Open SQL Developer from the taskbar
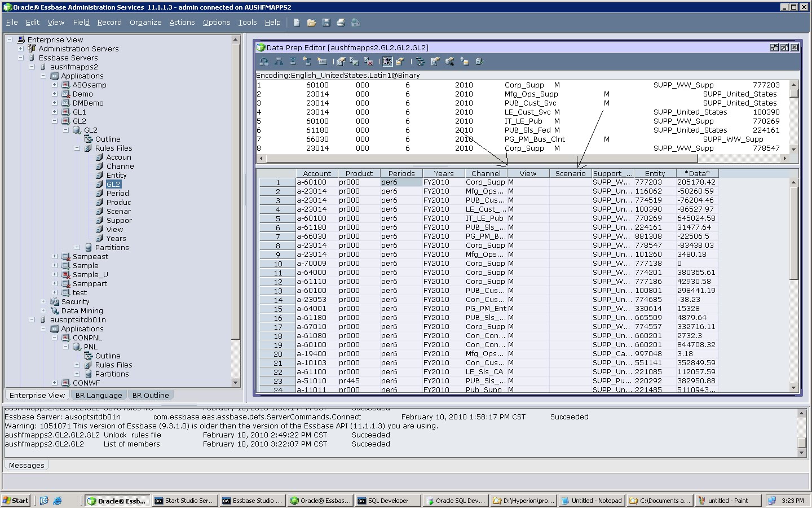This screenshot has height=508, width=812. 388,500
